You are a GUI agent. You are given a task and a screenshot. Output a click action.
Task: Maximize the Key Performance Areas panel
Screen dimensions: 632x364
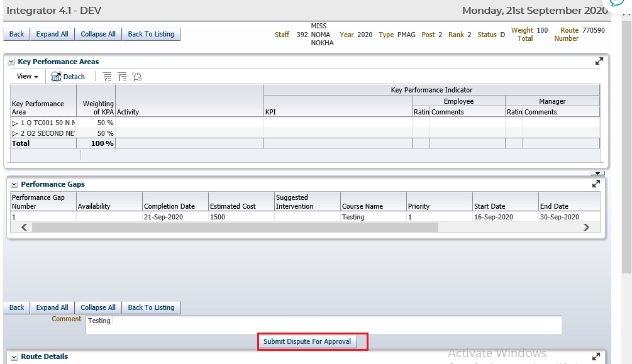pyautogui.click(x=599, y=62)
